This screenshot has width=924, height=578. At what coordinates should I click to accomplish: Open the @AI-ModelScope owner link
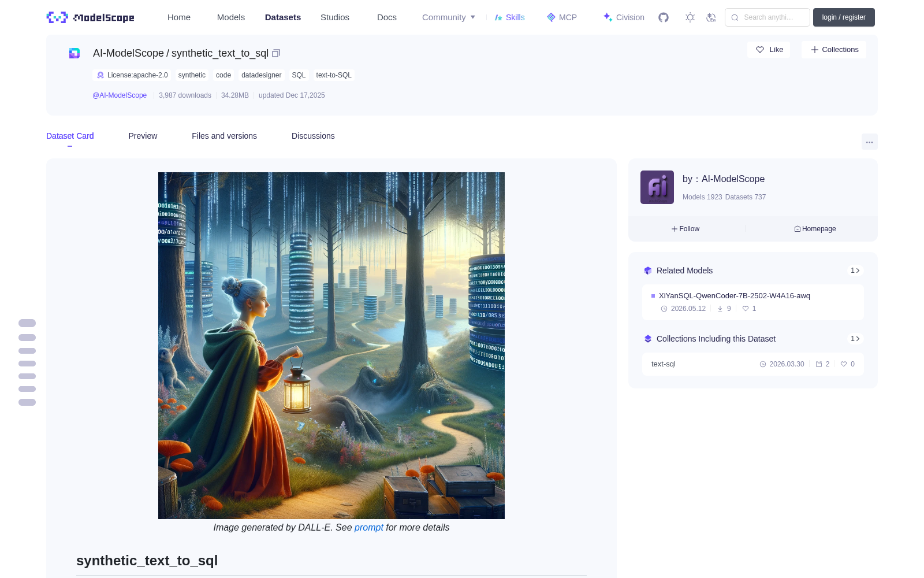pos(120,95)
